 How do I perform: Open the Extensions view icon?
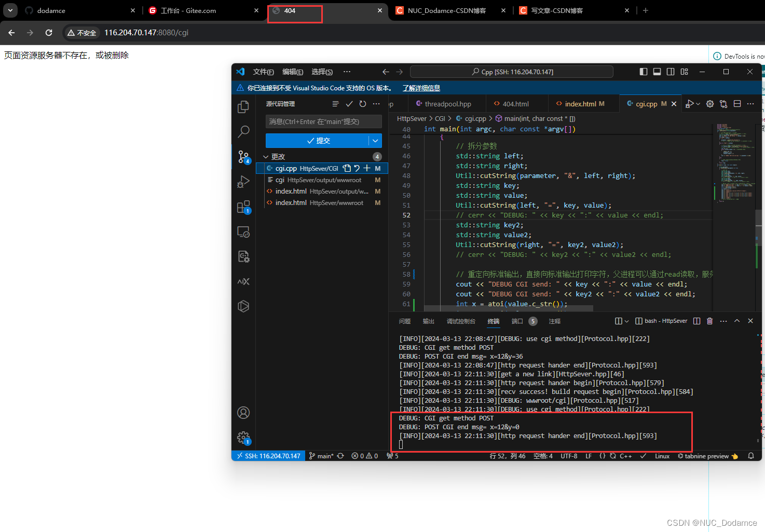pos(243,207)
